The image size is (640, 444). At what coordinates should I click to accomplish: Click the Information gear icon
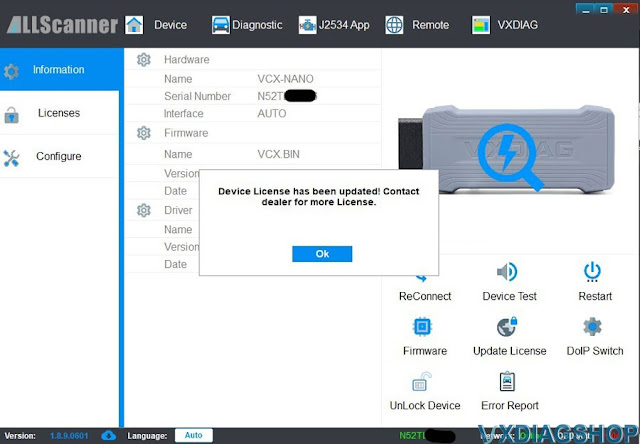[x=11, y=71]
